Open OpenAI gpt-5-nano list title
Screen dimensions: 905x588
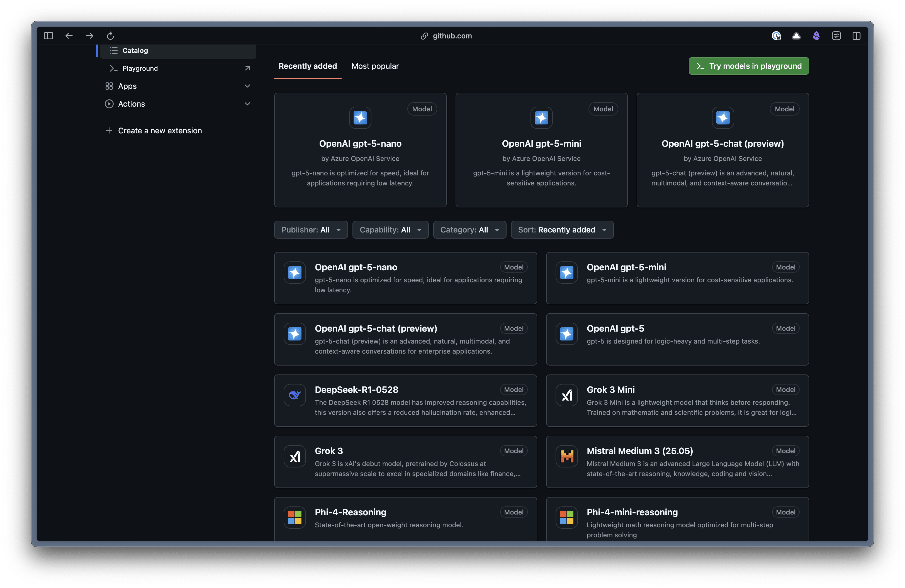[356, 267]
